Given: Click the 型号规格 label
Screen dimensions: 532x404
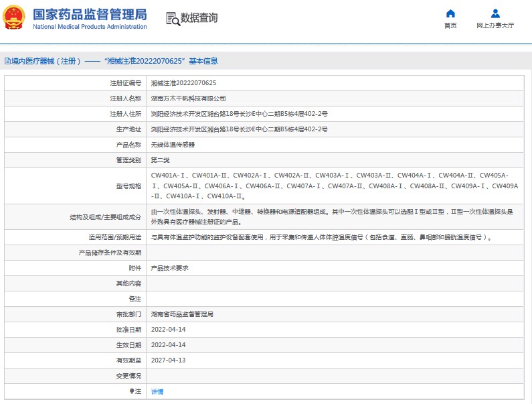Looking at the screenshot, I should [x=128, y=186].
